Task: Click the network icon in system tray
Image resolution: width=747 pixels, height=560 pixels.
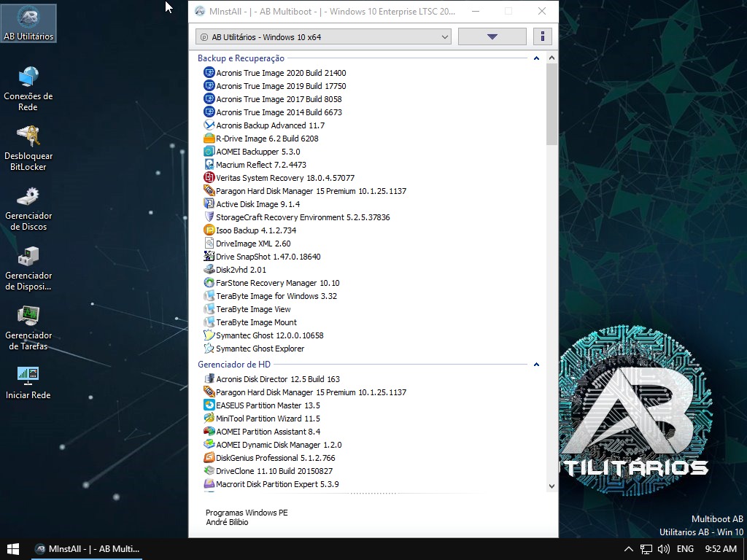Action: pyautogui.click(x=646, y=549)
